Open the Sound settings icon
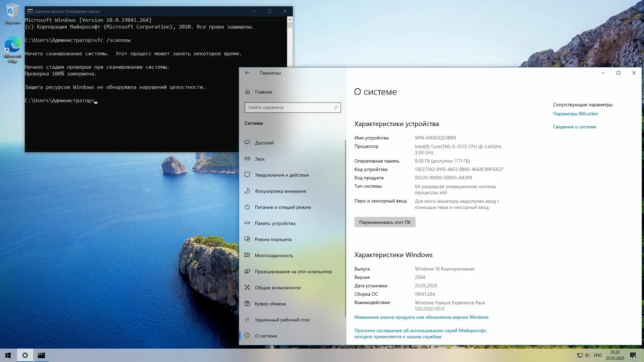 (x=247, y=159)
